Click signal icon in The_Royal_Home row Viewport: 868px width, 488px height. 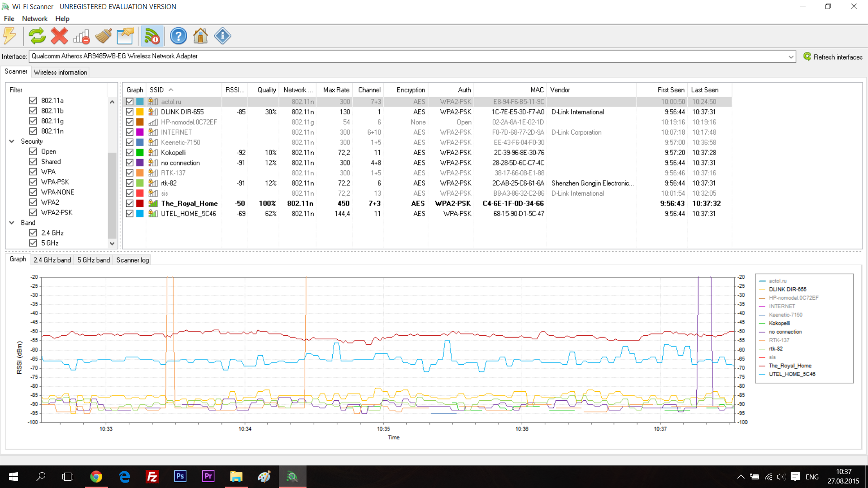(x=153, y=203)
